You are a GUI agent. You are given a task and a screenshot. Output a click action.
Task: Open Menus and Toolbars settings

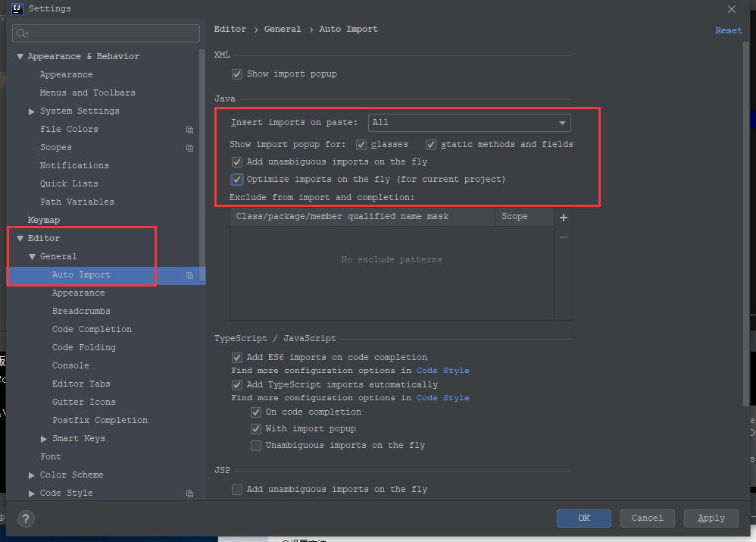(87, 92)
